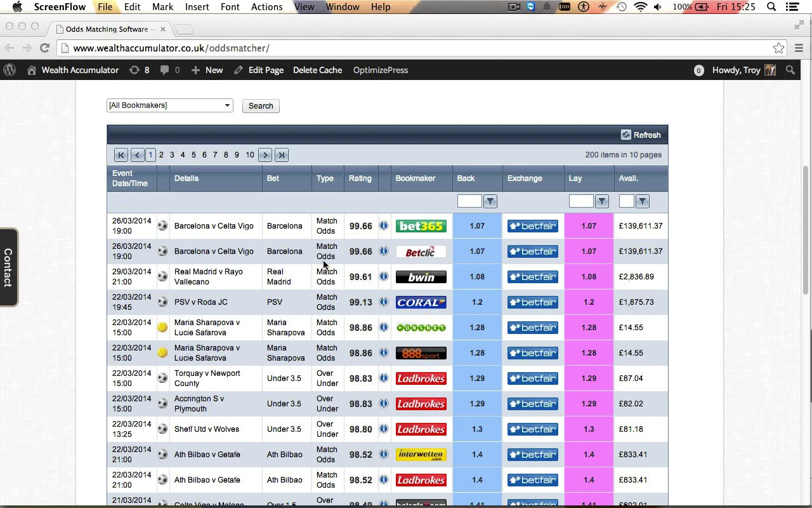Click the Betclic bookmaker logo
This screenshot has height=508, width=812.
[421, 251]
